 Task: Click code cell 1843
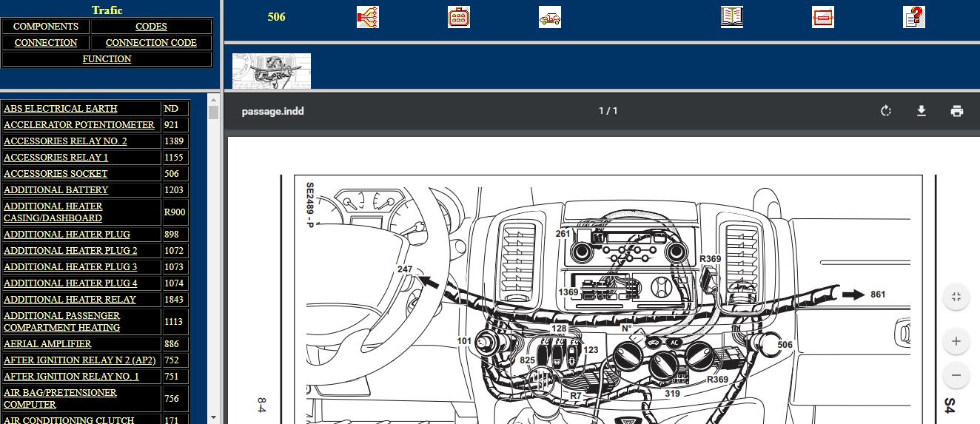[175, 300]
